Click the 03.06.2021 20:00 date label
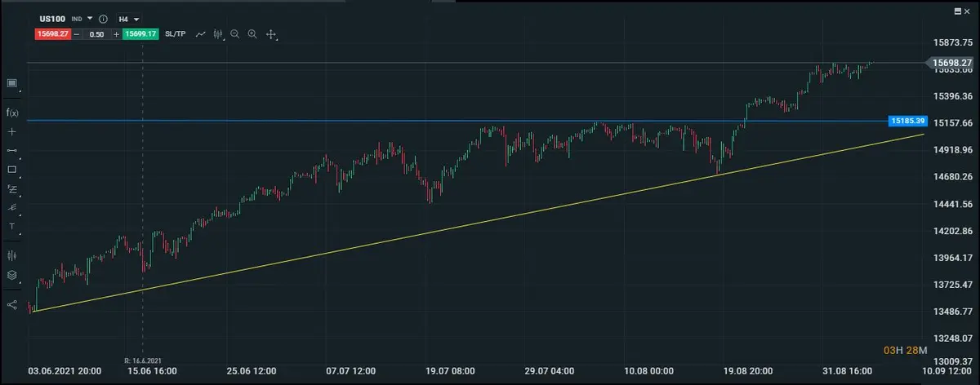 [65, 371]
